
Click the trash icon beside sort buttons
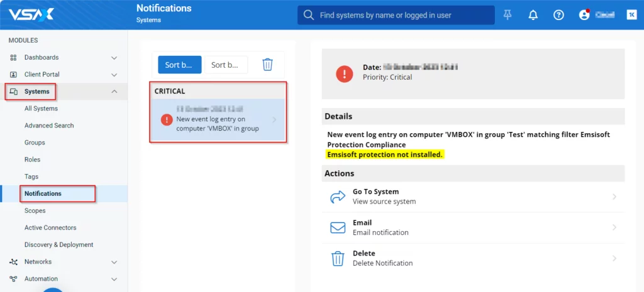pos(267,65)
